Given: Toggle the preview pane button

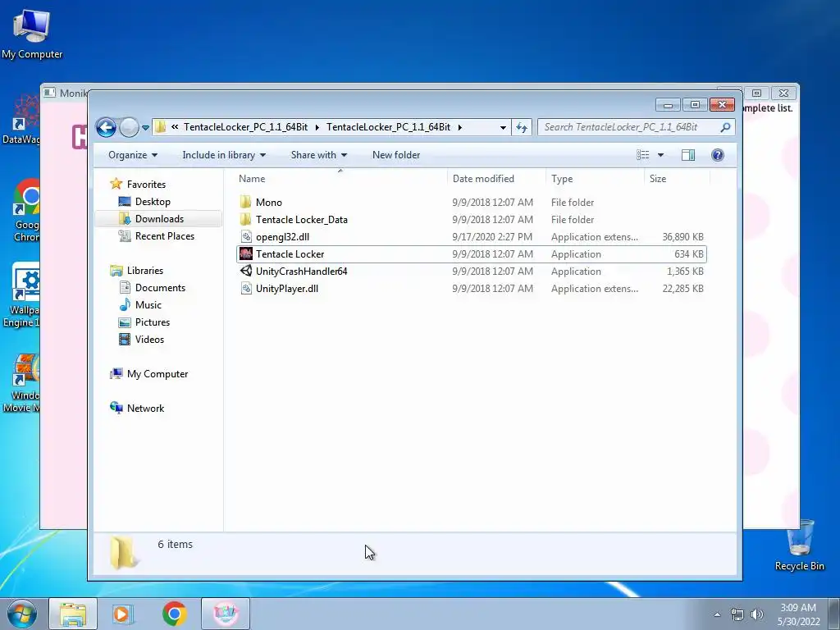Looking at the screenshot, I should pos(688,155).
